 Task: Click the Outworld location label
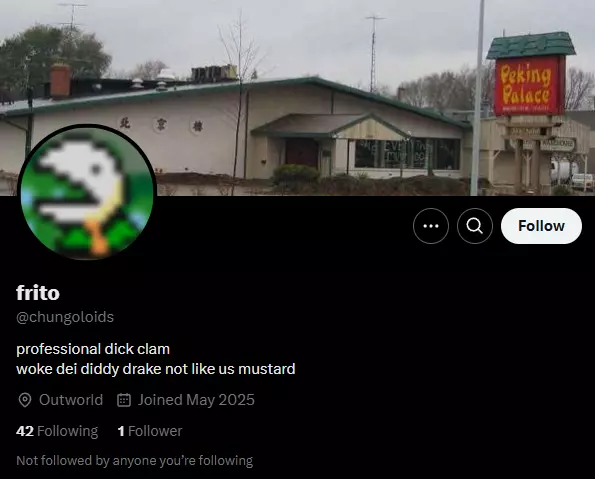point(71,400)
